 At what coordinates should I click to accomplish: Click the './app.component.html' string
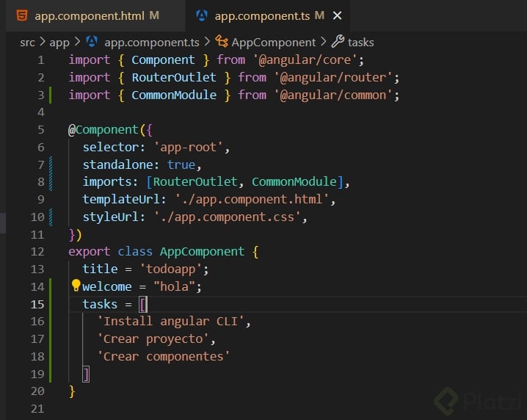click(252, 200)
